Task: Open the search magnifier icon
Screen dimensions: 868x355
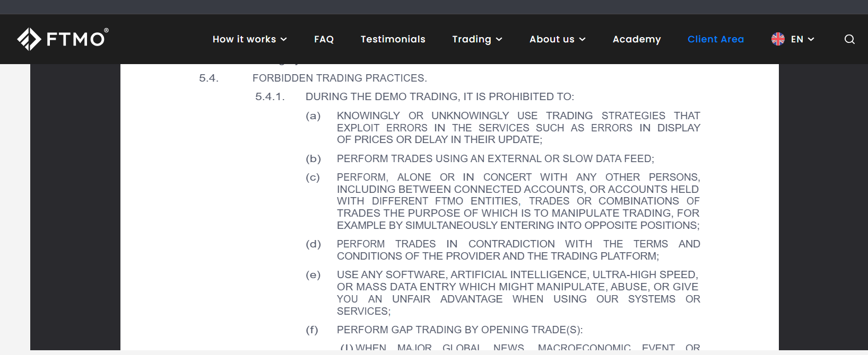Action: (849, 39)
